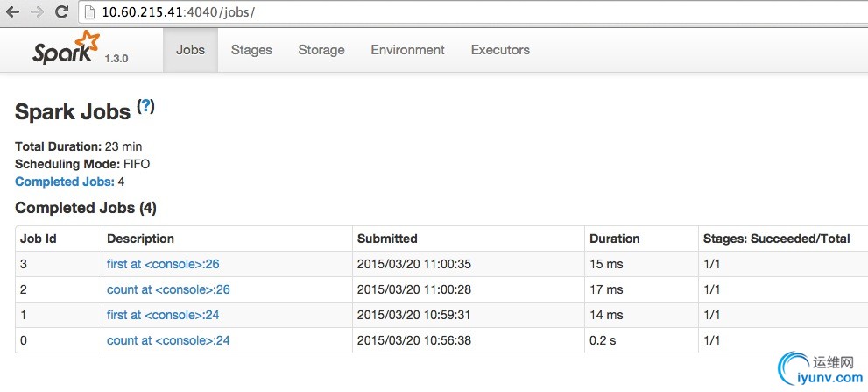Open the Storage tab

click(321, 50)
